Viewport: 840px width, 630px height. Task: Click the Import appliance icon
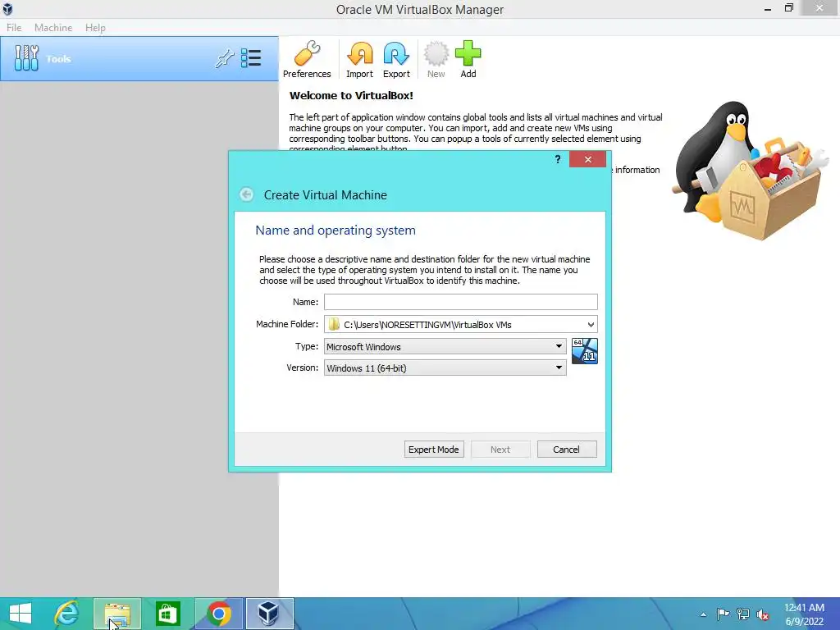click(x=359, y=59)
